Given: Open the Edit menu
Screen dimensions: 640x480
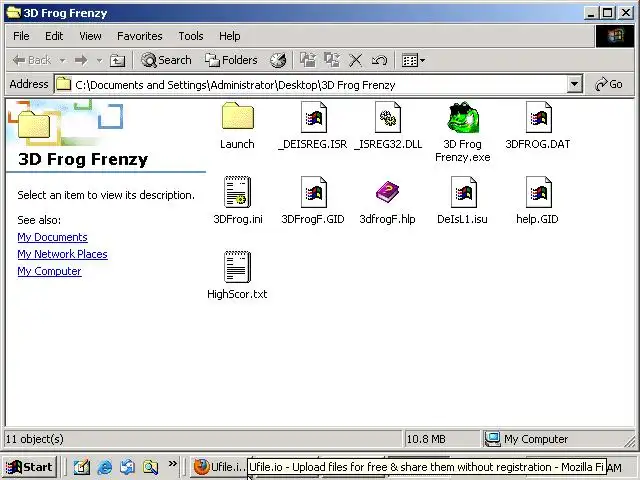Looking at the screenshot, I should click(54, 36).
